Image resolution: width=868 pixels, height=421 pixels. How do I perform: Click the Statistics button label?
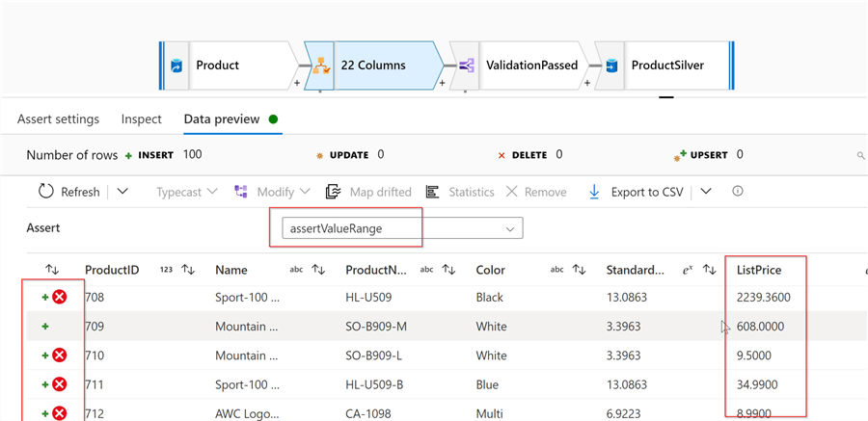471,192
